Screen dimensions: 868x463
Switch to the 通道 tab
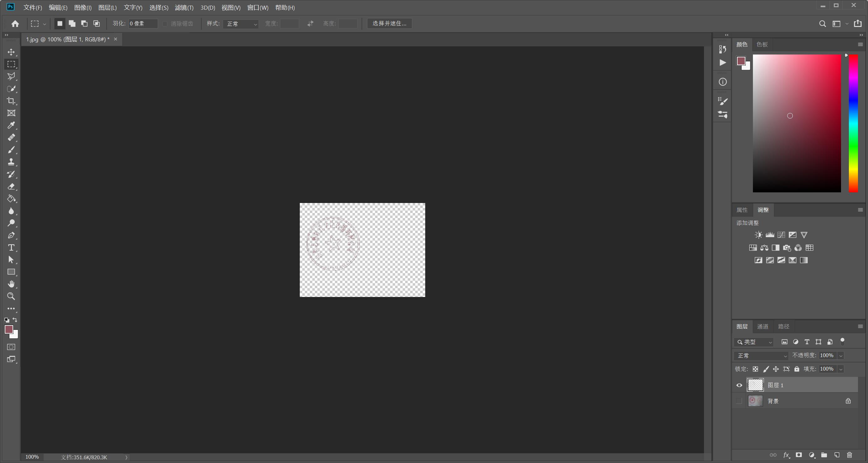pyautogui.click(x=763, y=326)
